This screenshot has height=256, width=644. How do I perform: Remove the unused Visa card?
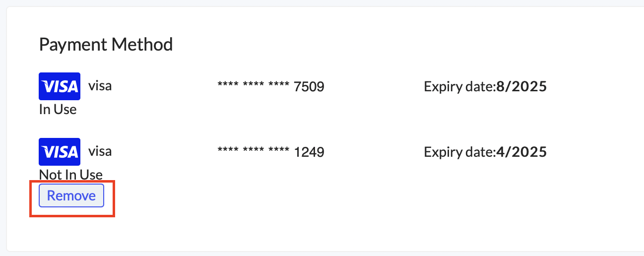[71, 195]
